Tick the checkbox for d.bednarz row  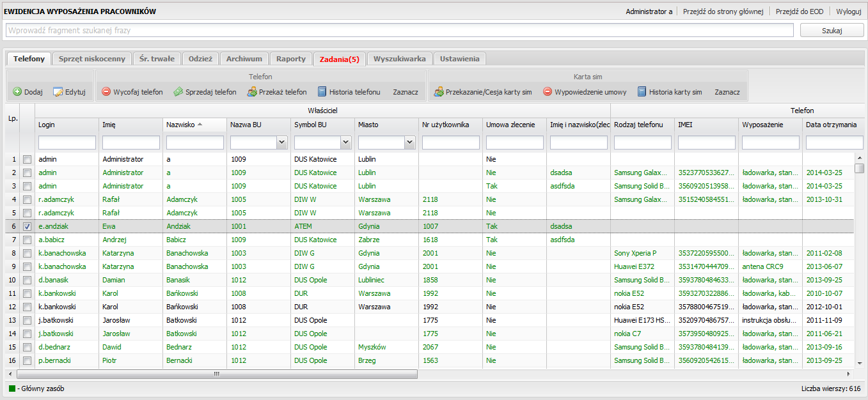click(28, 347)
